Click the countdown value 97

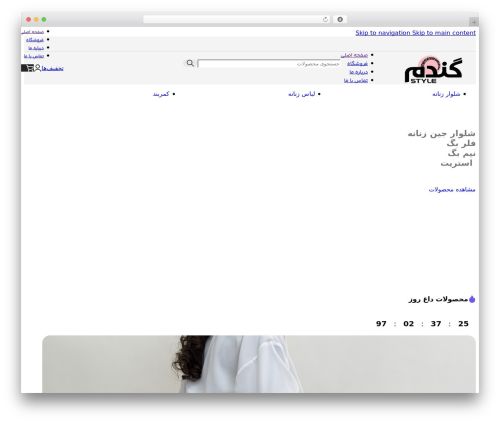(381, 324)
